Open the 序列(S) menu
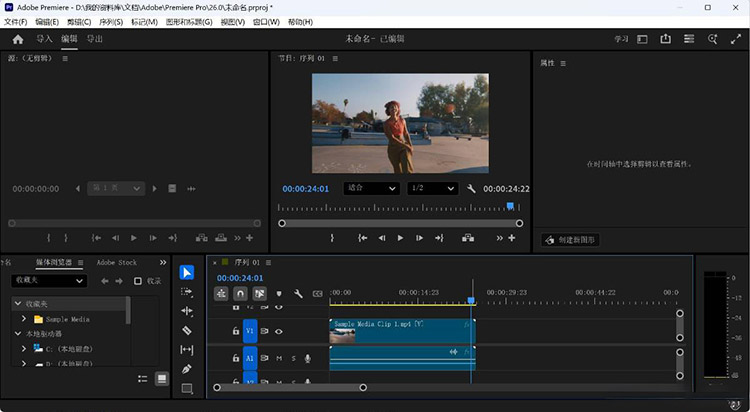This screenshot has width=750, height=412. 108,22
